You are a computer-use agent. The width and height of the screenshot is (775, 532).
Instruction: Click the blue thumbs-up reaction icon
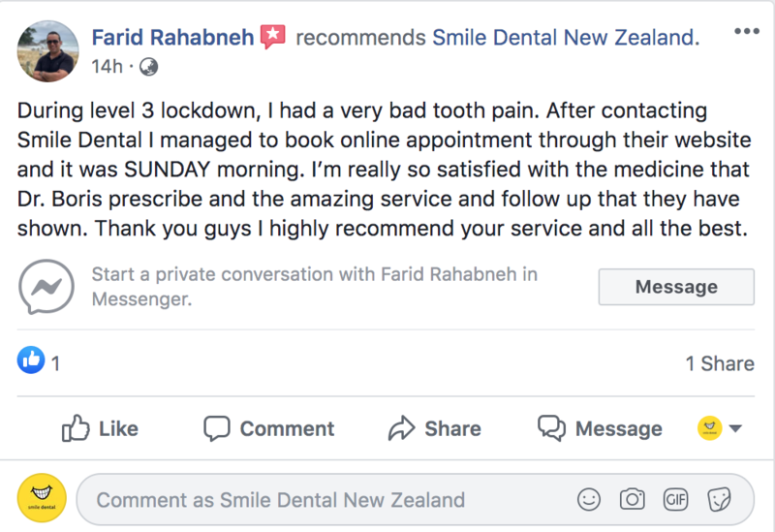31,362
